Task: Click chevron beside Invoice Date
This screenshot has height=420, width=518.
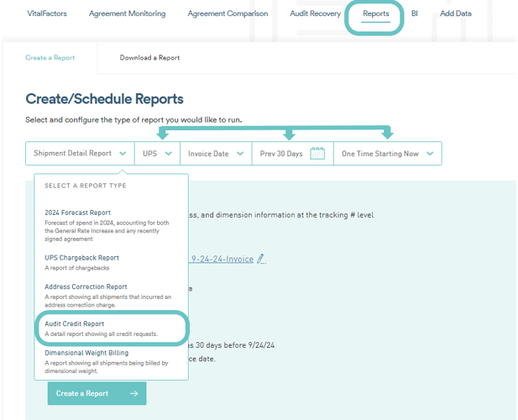Action: (240, 154)
